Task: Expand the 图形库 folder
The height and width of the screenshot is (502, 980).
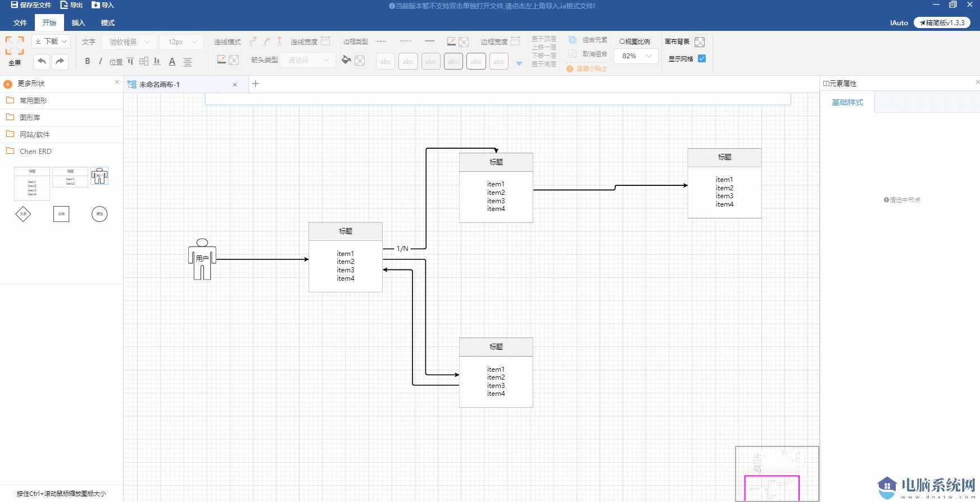Action: (x=61, y=117)
